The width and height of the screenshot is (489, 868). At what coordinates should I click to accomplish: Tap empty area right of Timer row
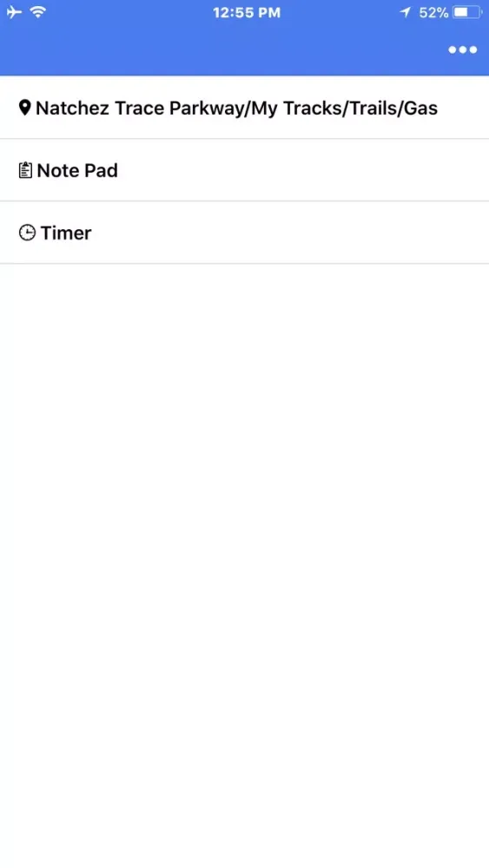click(x=290, y=233)
